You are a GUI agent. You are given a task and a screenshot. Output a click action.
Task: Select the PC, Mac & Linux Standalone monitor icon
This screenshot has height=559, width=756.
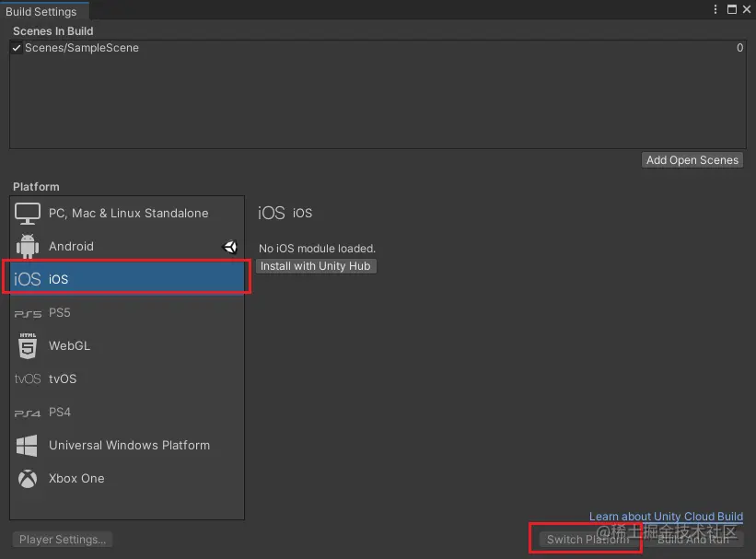pos(27,213)
